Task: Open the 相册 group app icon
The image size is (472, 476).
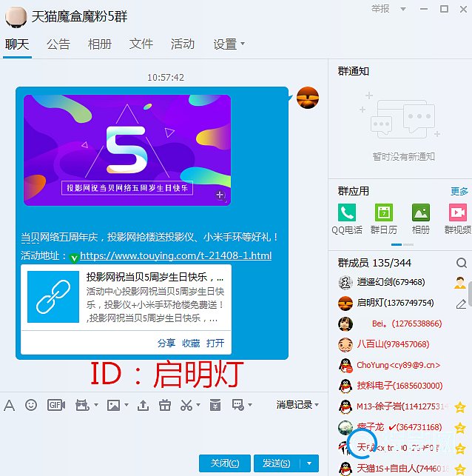Action: 421,212
